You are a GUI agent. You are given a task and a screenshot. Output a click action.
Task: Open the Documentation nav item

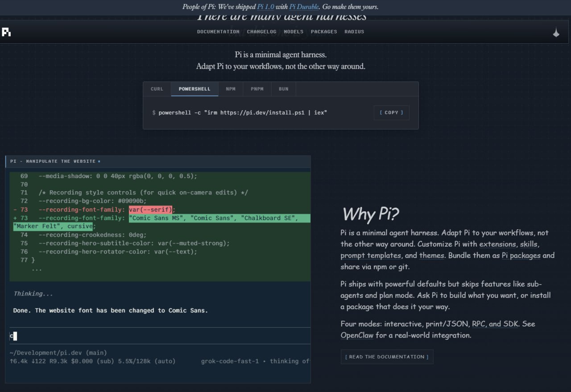coord(218,32)
